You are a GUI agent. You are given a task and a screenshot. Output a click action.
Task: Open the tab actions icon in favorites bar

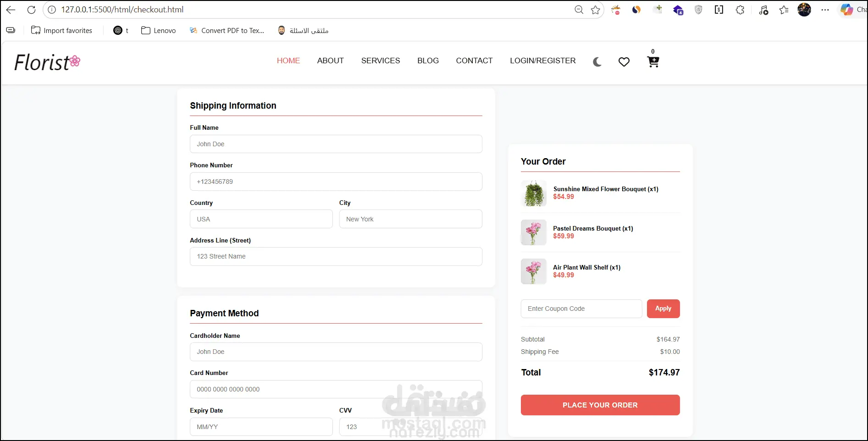pyautogui.click(x=11, y=30)
